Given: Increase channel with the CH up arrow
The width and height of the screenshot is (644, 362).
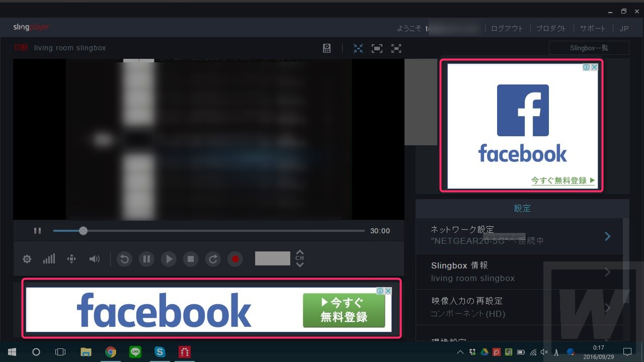Looking at the screenshot, I should 300,252.
